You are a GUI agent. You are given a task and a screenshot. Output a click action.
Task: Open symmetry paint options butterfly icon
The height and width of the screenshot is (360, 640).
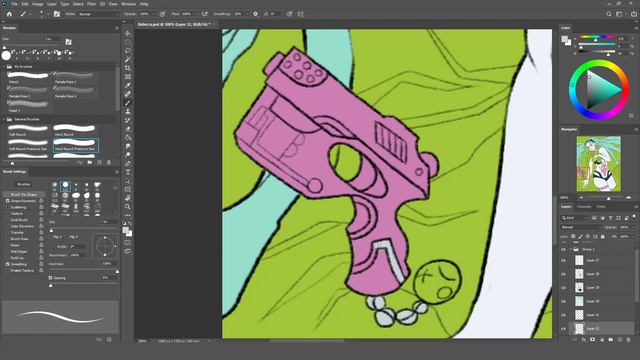(301, 14)
